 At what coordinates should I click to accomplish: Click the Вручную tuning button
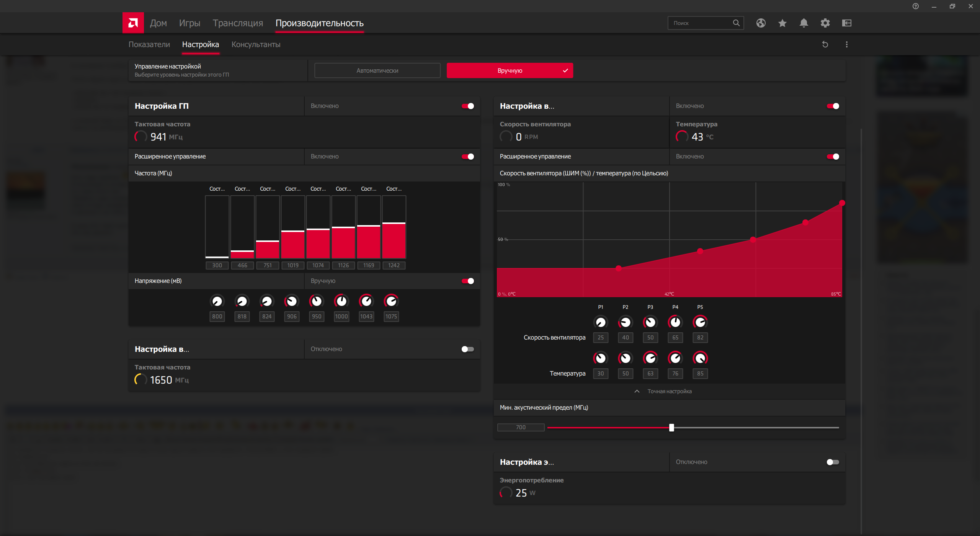click(510, 70)
